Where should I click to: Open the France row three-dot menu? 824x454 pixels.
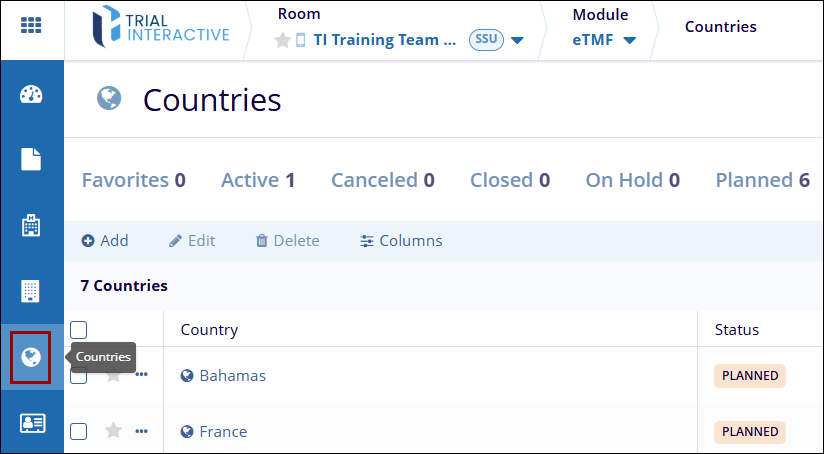tap(141, 431)
